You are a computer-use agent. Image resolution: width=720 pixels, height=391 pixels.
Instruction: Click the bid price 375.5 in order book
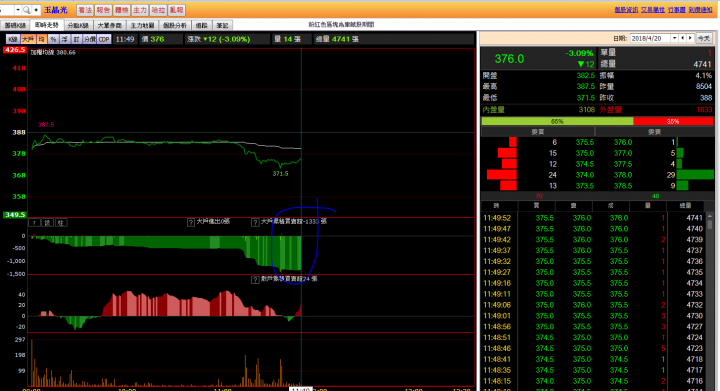click(x=585, y=142)
